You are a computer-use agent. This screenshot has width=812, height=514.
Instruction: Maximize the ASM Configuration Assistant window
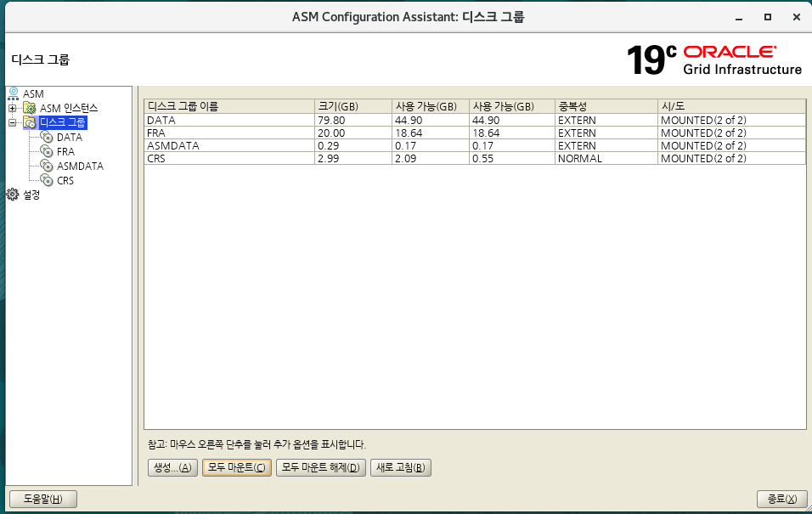pos(768,17)
